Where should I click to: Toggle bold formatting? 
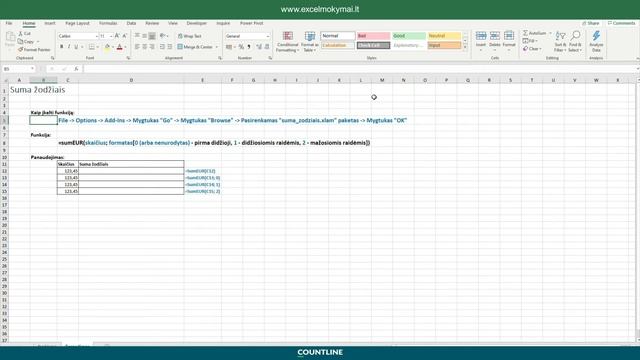tap(62, 47)
